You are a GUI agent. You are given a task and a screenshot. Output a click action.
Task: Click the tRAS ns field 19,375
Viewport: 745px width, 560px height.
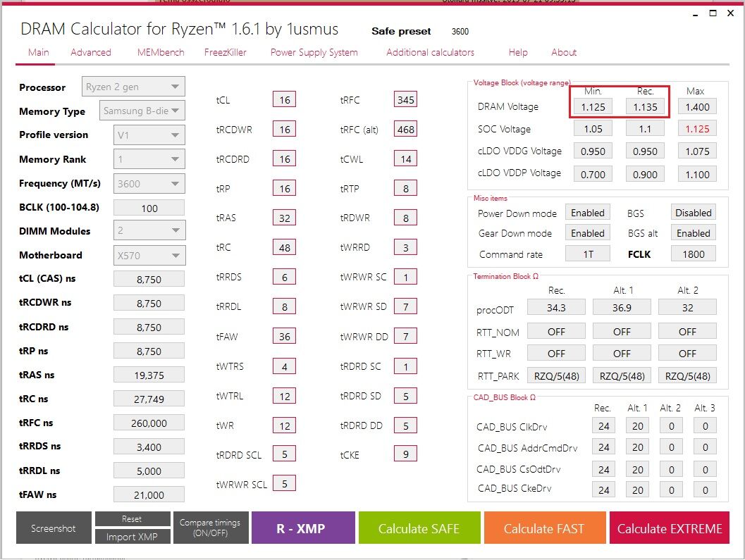[x=149, y=375]
